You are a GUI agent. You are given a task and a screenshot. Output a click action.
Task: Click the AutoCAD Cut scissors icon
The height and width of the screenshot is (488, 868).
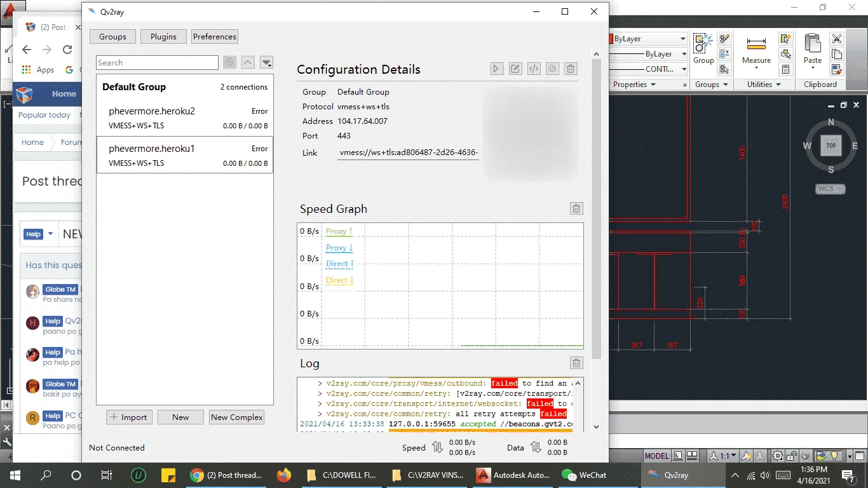(x=837, y=39)
